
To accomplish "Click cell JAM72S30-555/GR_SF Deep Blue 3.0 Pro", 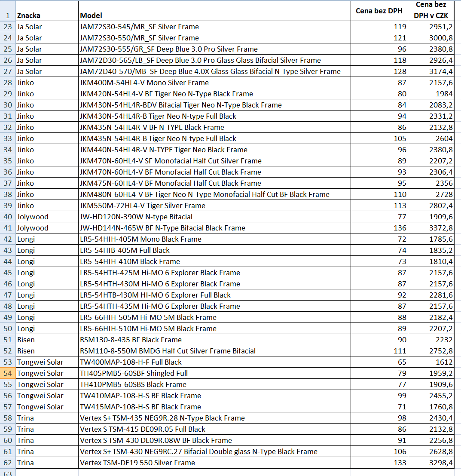I will tap(214, 49).
